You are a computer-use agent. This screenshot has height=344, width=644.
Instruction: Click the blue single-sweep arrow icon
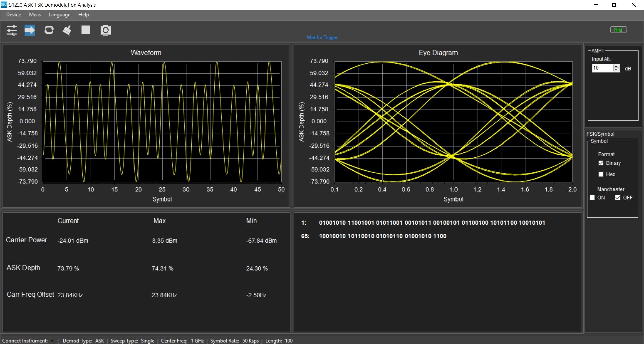30,31
